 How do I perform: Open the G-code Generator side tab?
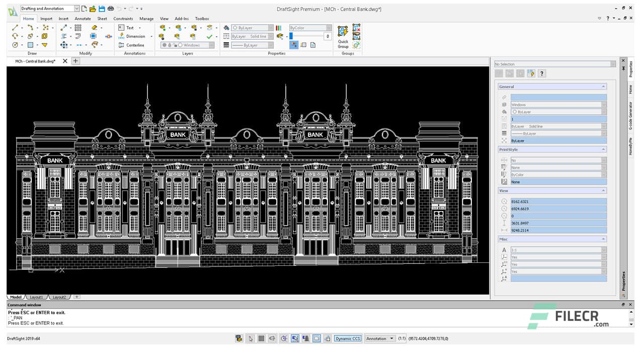[630, 116]
